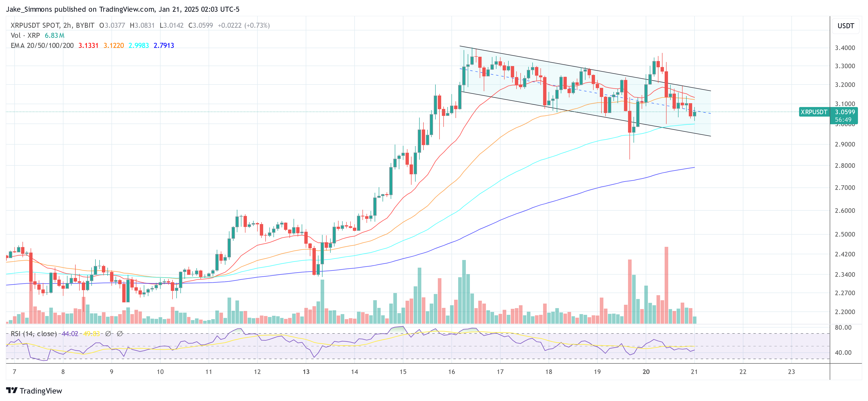Click the XRPUSDT SPOT, 2h, BYBIT title

(x=52, y=25)
